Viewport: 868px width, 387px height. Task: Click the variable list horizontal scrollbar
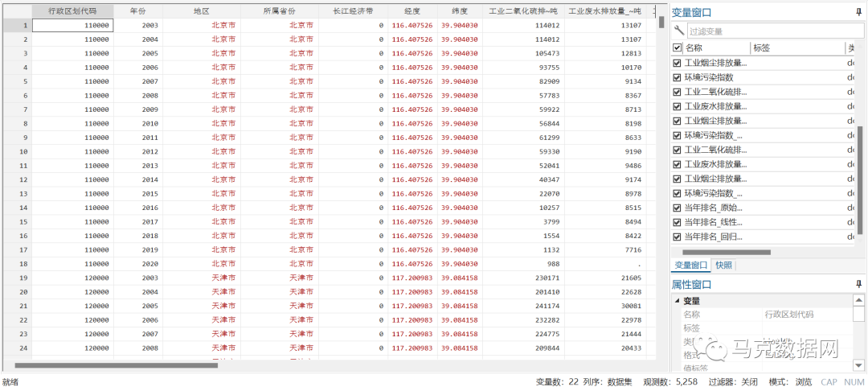coord(727,253)
